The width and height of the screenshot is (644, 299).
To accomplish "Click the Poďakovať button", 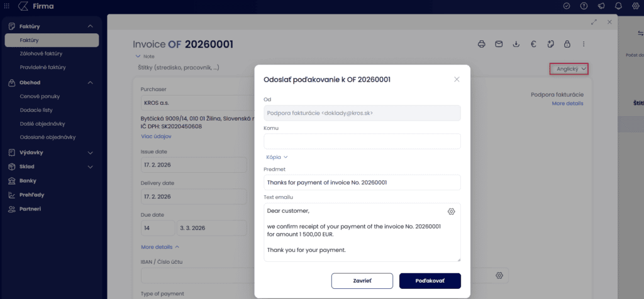I will pos(430,280).
